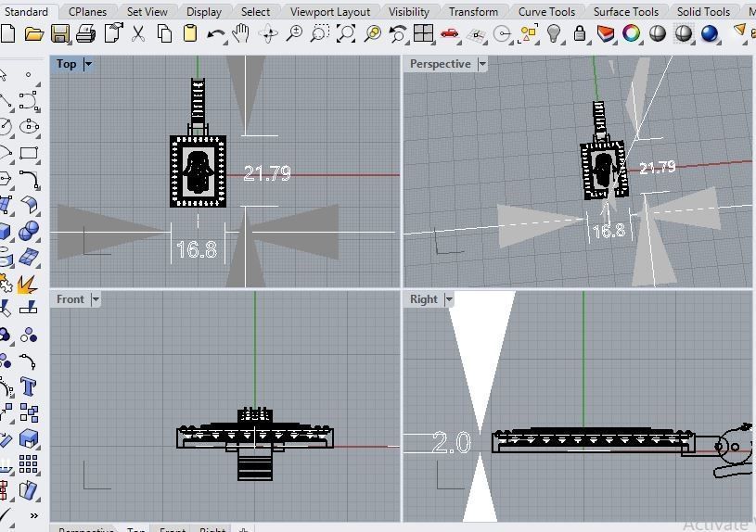Viewport: 756px width, 532px height.
Task: Select the Rotate View tool
Action: [268, 34]
